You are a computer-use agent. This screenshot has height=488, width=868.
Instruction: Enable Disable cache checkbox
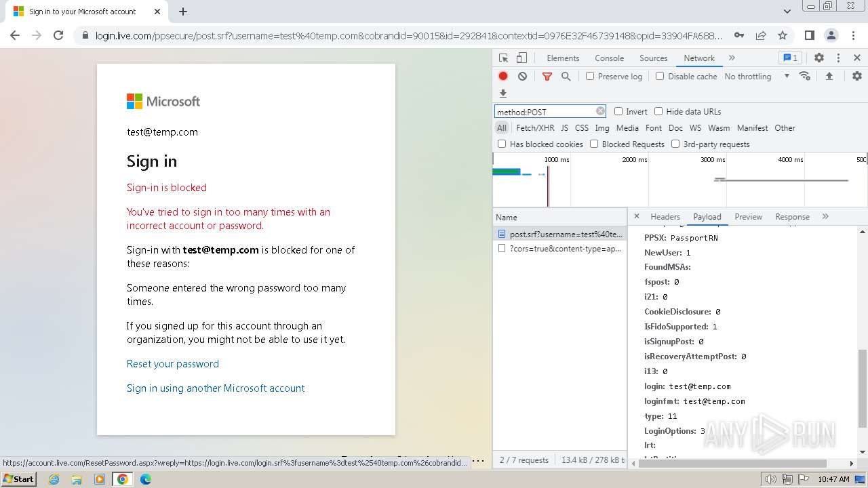click(x=660, y=76)
